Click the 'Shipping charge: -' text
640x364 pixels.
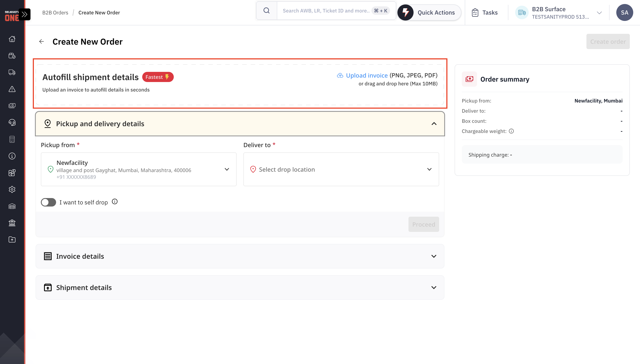(490, 155)
